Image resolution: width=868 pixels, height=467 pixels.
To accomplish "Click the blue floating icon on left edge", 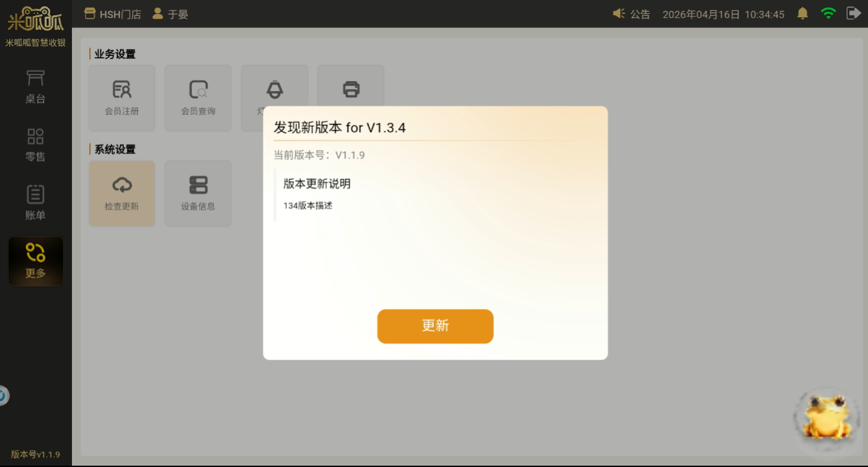I will tap(3, 396).
